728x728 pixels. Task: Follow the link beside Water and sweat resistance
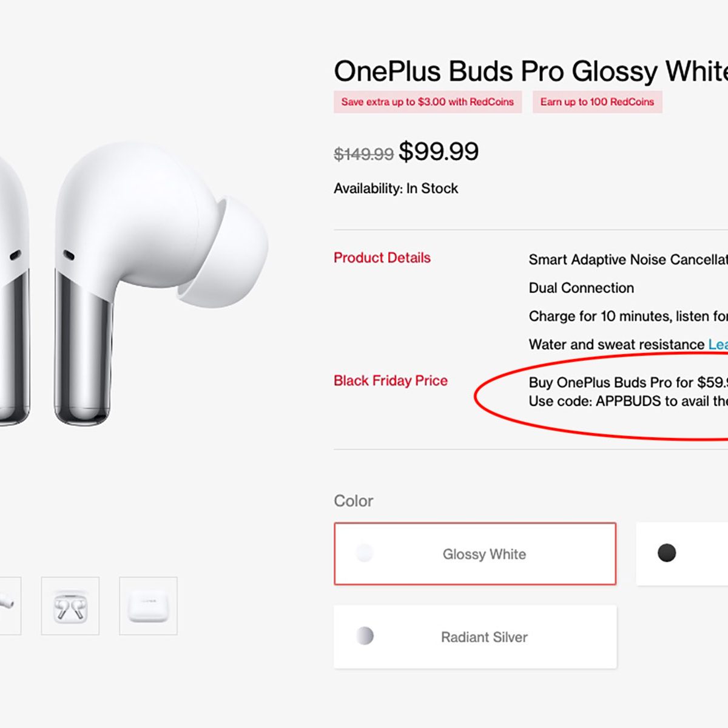pyautogui.click(x=718, y=345)
